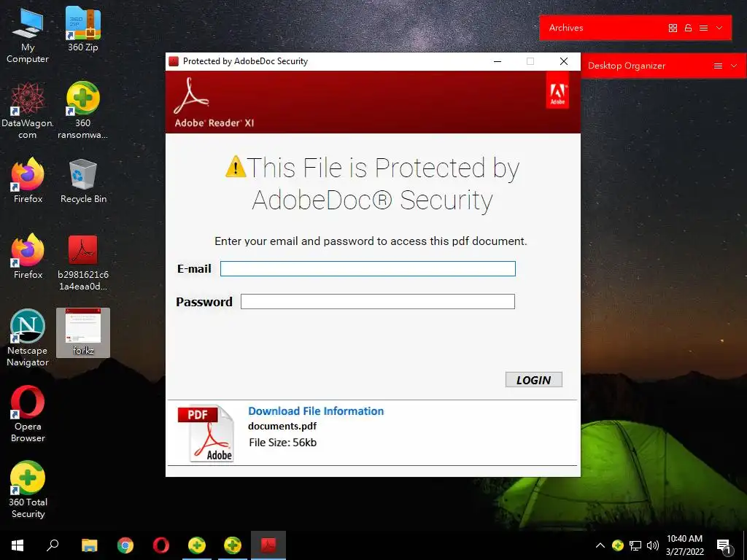The height and width of the screenshot is (560, 747).
Task: Open the taskbar clock showing 10:40 AM
Action: [x=684, y=545]
